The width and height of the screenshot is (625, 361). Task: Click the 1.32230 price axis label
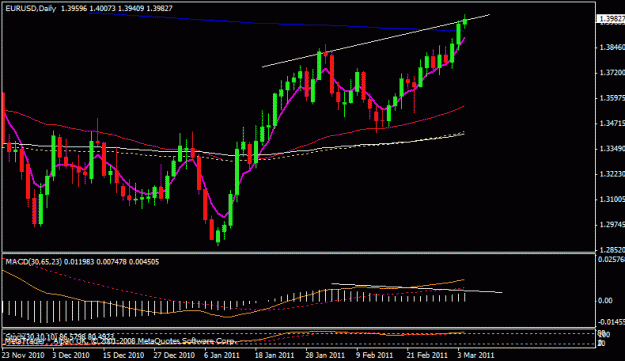pos(612,174)
